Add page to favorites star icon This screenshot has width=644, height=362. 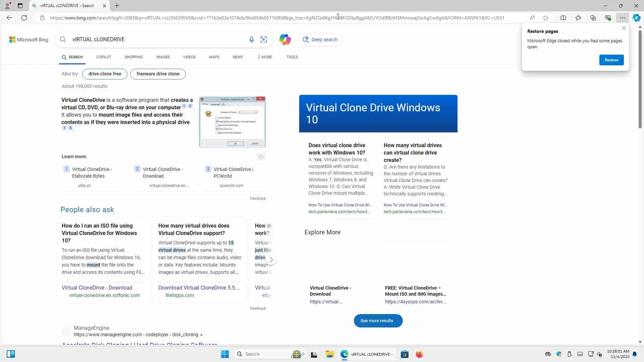point(546,18)
